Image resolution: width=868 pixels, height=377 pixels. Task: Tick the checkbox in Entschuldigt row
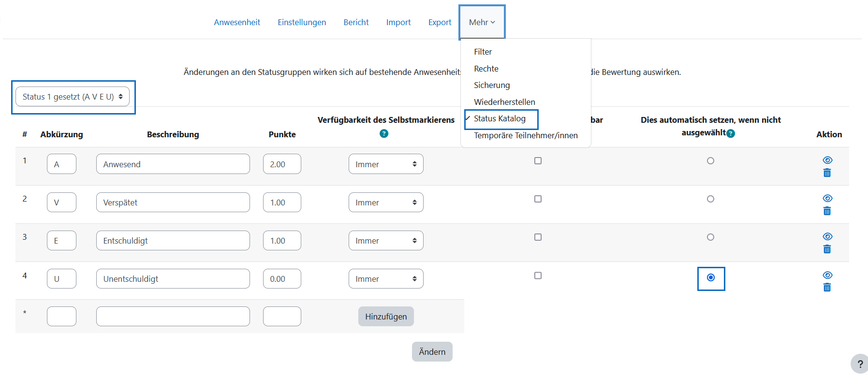click(538, 237)
